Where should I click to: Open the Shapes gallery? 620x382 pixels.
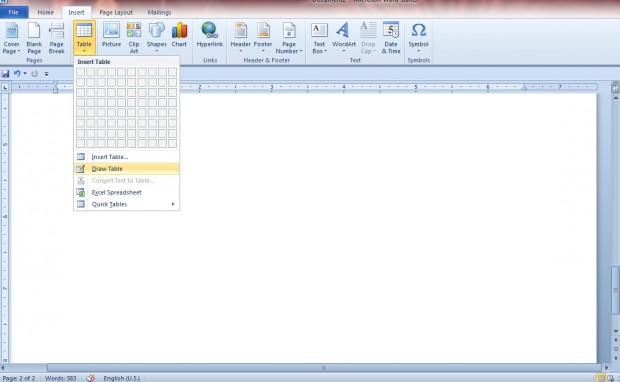[x=157, y=38]
